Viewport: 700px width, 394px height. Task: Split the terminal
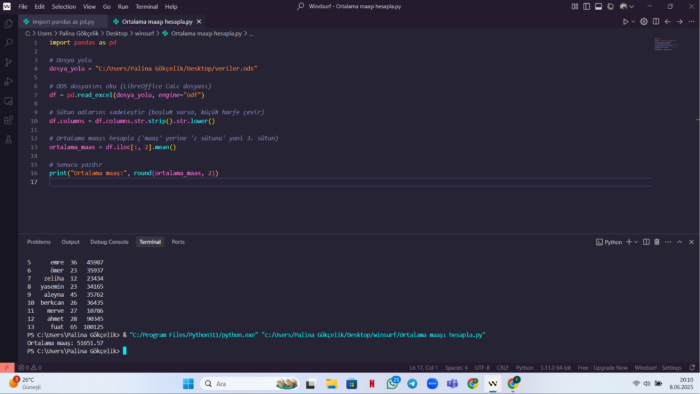tap(646, 242)
